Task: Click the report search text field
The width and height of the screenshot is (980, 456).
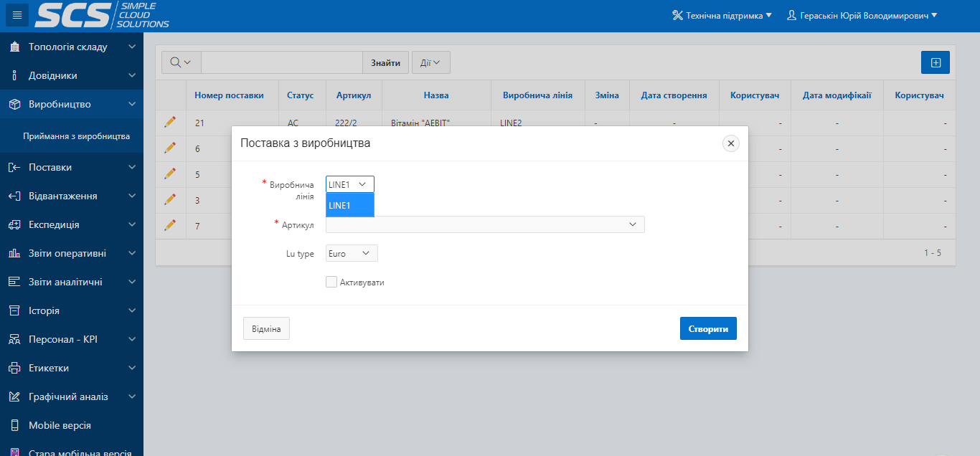Action: click(x=281, y=62)
